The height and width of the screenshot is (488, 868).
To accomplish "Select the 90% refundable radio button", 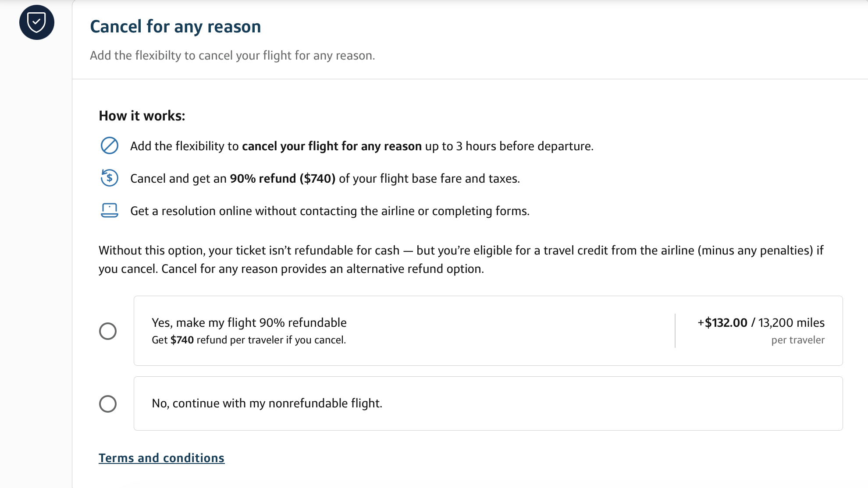I will coord(108,331).
